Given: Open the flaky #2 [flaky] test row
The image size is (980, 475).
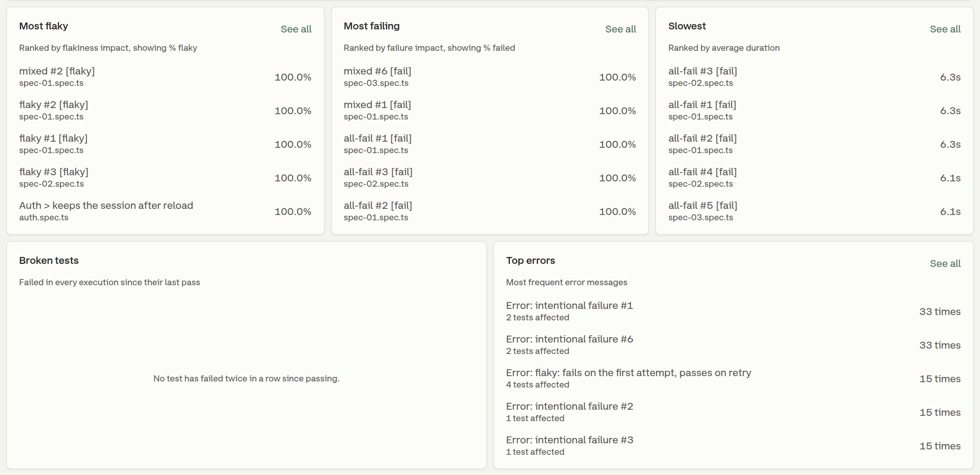Looking at the screenshot, I should click(165, 110).
